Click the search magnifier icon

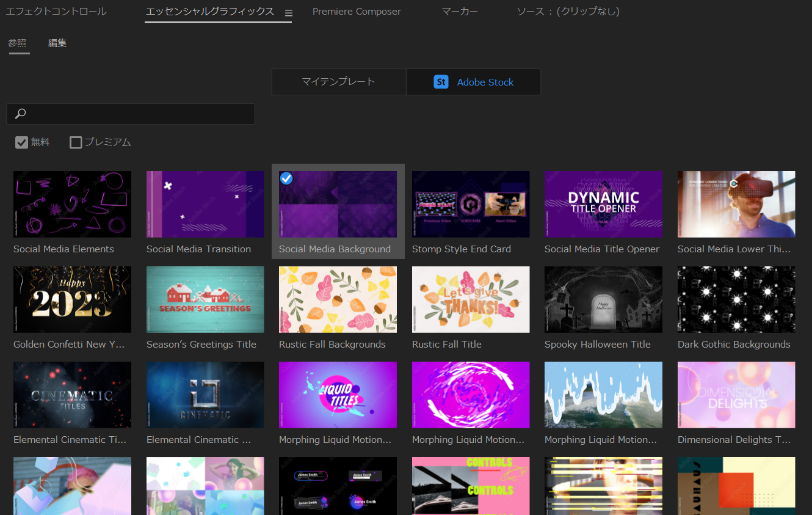point(21,114)
